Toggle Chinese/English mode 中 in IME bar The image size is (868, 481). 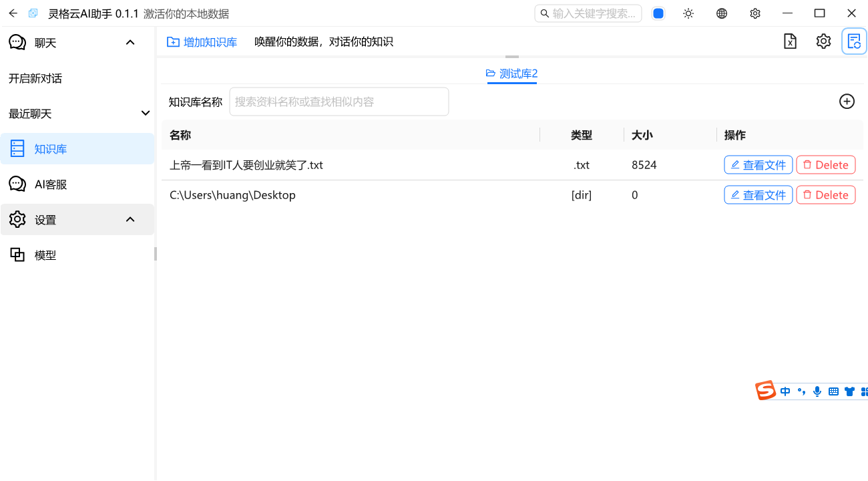(x=785, y=391)
